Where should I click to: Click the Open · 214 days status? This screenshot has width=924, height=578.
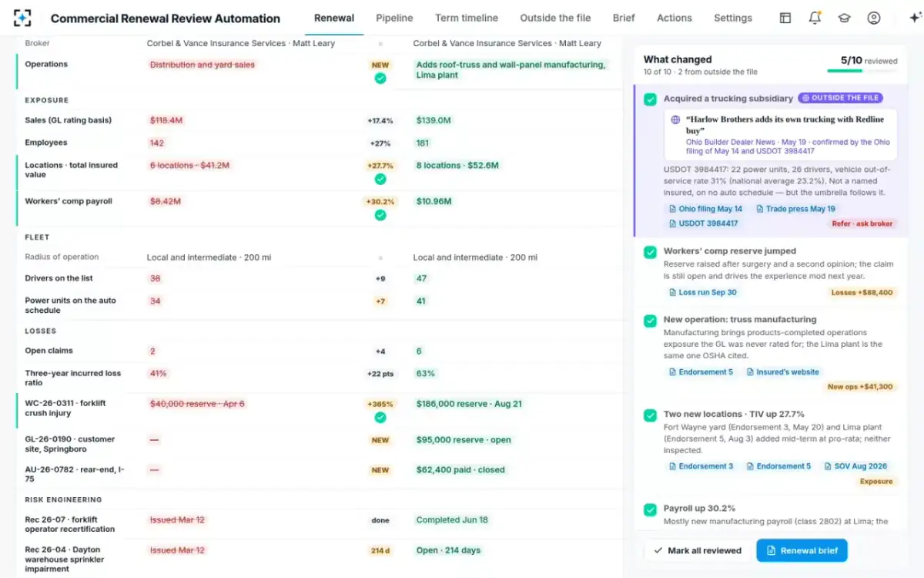448,550
